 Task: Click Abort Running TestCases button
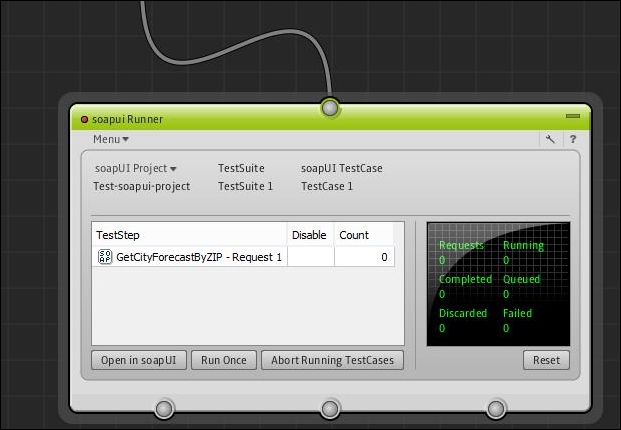click(332, 360)
